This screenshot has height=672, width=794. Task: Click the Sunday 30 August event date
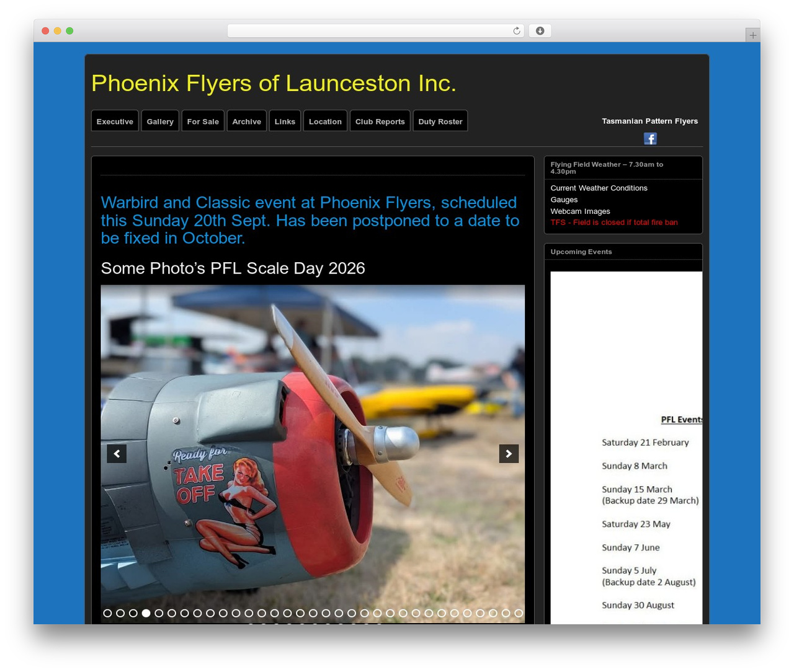coord(638,606)
